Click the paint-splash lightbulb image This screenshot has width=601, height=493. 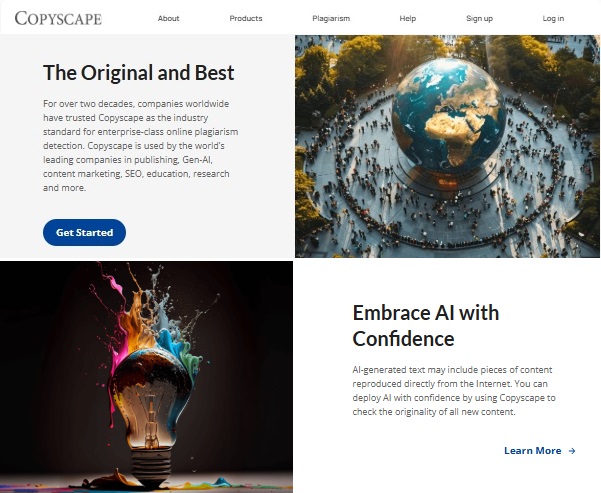[x=146, y=377]
